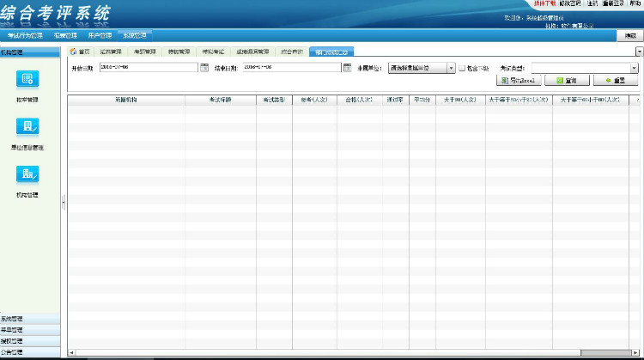Sort by 合格(人次) column header
The height and width of the screenshot is (360, 644).
point(360,100)
